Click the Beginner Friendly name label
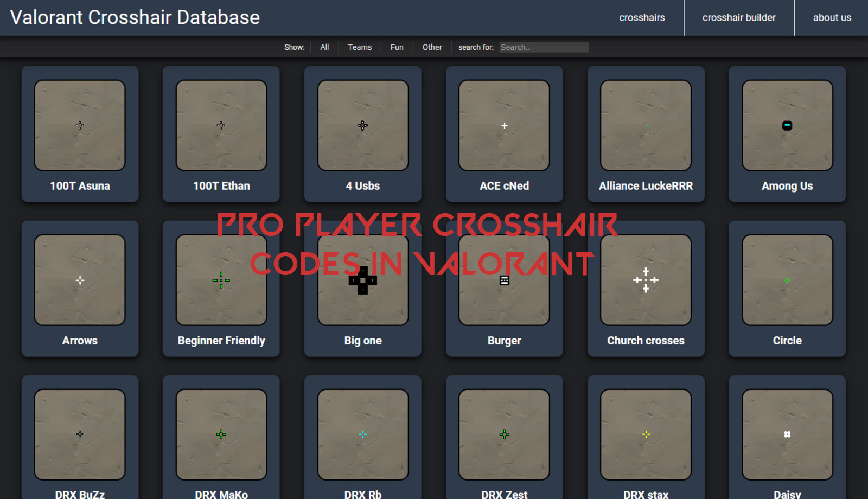This screenshot has height=499, width=868. click(x=221, y=341)
